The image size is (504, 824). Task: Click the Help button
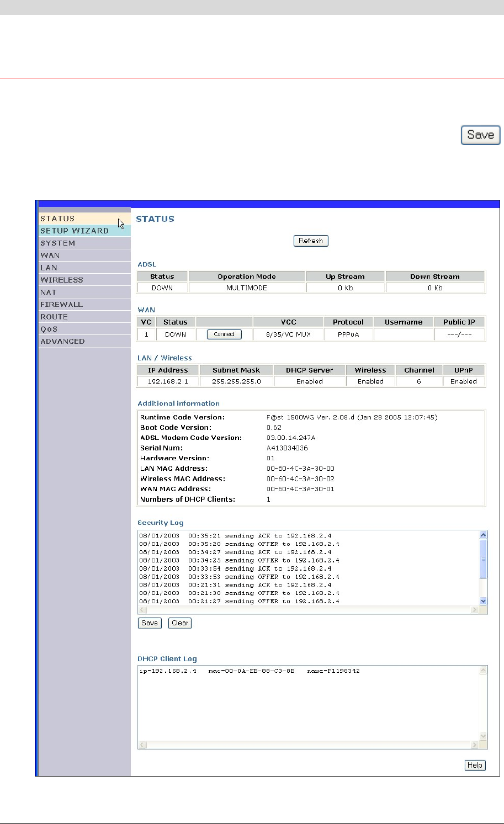(475, 765)
